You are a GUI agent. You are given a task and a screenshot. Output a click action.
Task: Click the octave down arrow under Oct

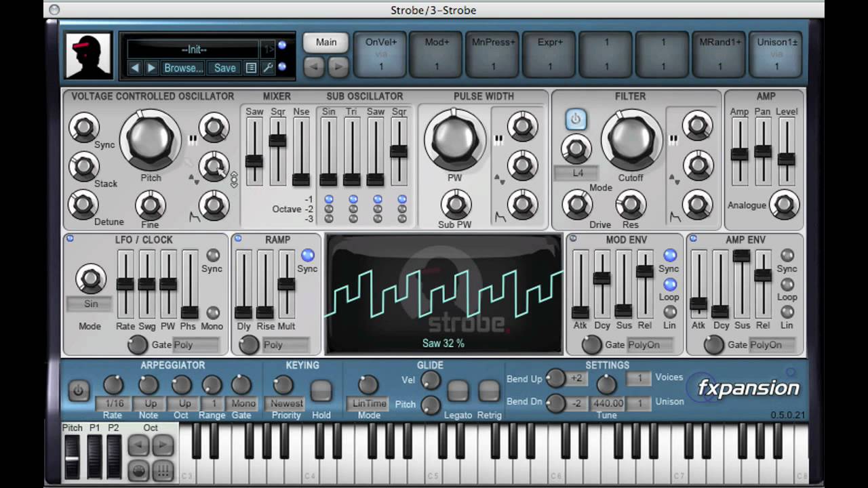pos(138,446)
